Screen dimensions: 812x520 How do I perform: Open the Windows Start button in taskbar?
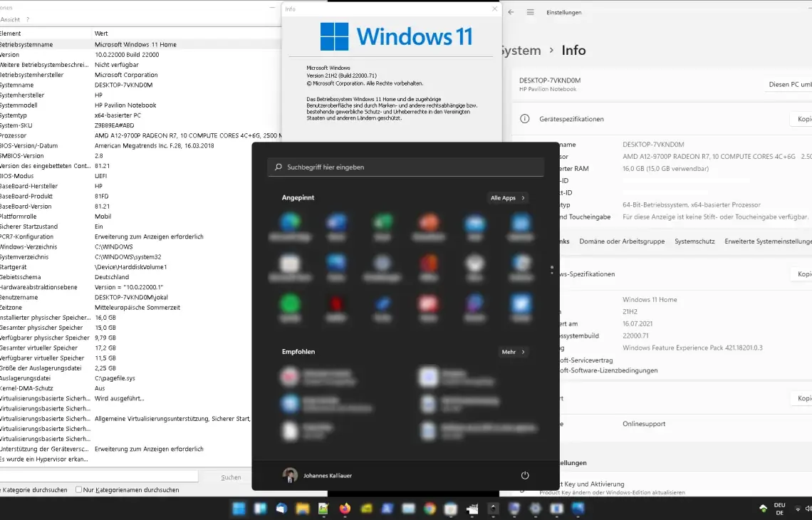tap(239, 509)
